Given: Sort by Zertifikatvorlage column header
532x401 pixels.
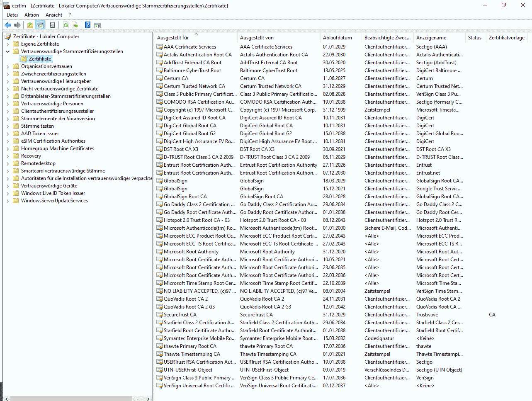Looking at the screenshot, I should tap(507, 38).
